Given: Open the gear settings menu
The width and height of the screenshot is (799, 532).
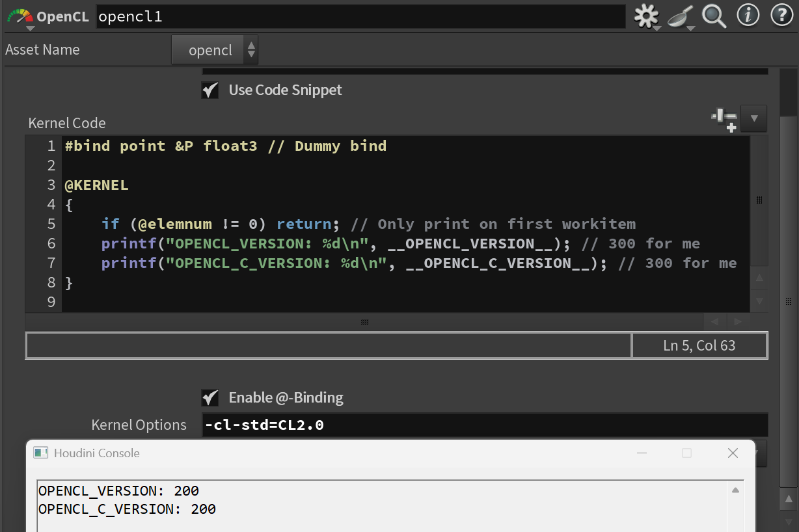Looking at the screenshot, I should click(646, 16).
